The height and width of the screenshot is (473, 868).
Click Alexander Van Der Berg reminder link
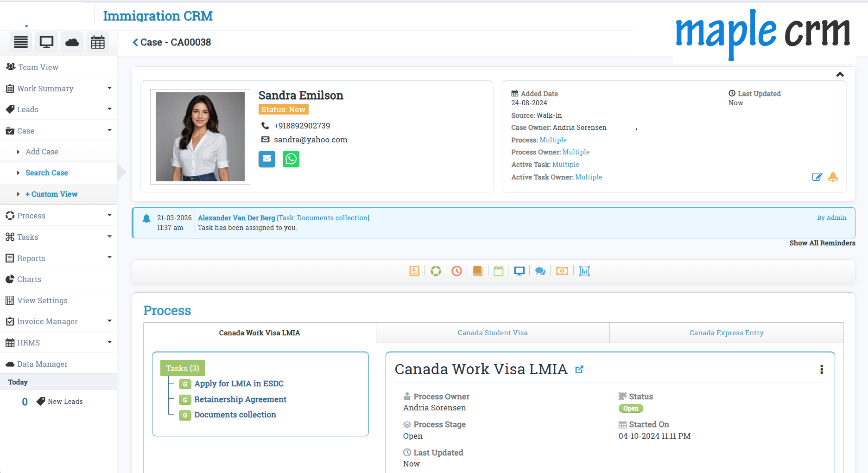click(236, 218)
